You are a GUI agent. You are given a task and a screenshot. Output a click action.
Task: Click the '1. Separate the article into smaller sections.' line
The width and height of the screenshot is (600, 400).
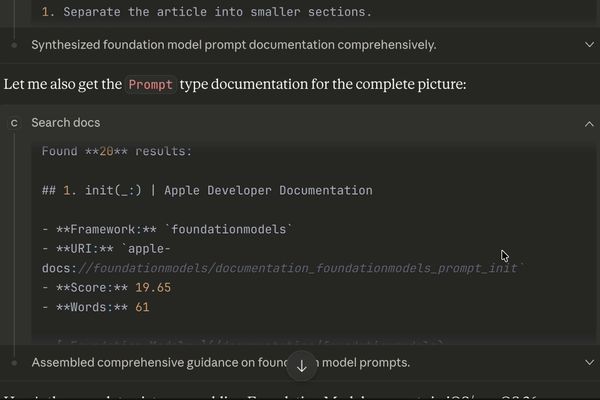click(207, 12)
